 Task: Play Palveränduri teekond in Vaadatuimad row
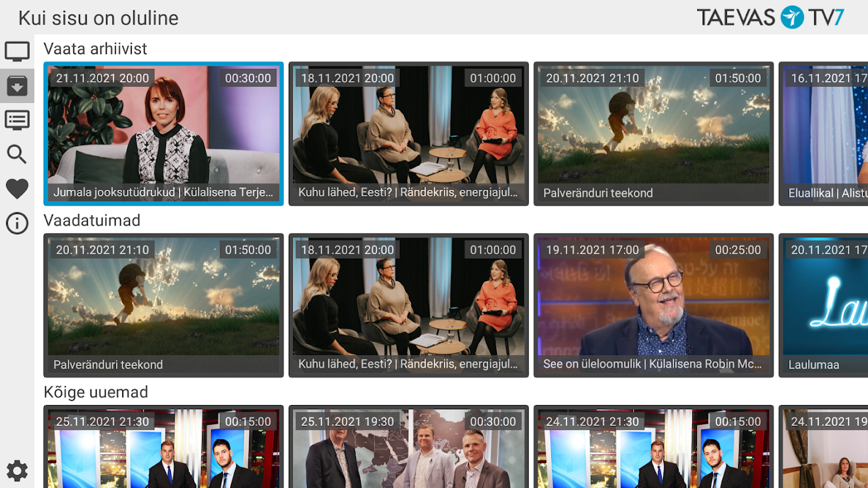point(164,306)
